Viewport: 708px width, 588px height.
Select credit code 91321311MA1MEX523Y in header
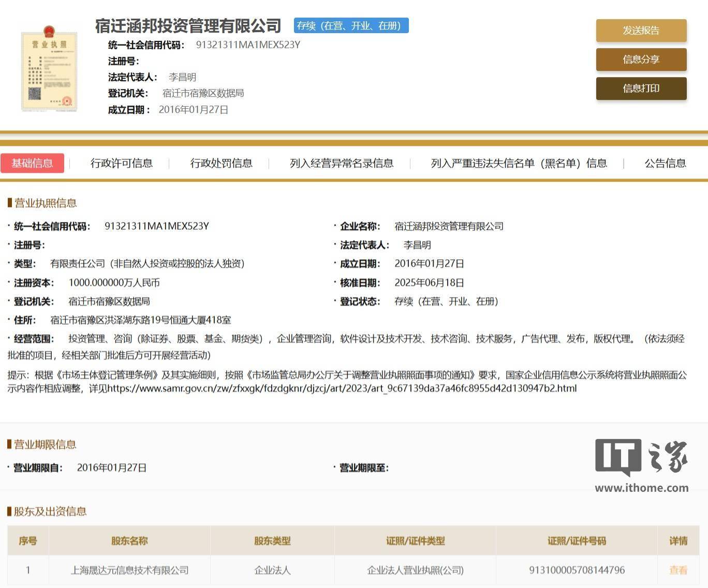point(248,45)
